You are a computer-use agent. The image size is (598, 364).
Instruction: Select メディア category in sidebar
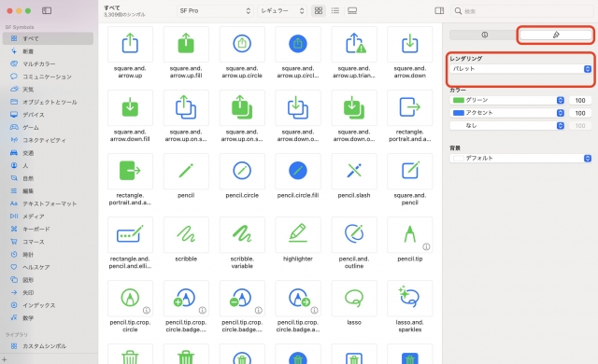click(x=48, y=217)
